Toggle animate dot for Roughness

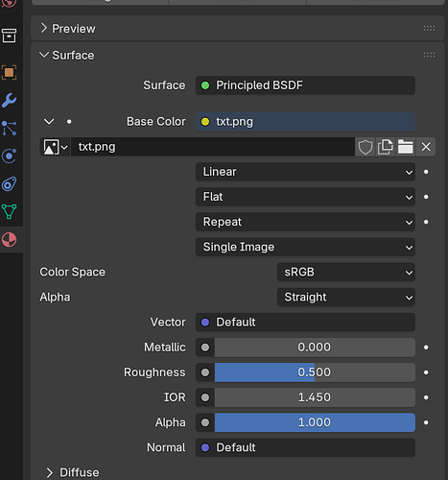[x=426, y=372]
